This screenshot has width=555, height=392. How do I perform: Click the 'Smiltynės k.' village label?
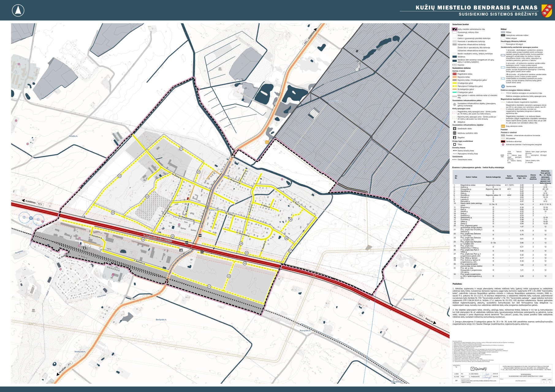tap(80, 352)
